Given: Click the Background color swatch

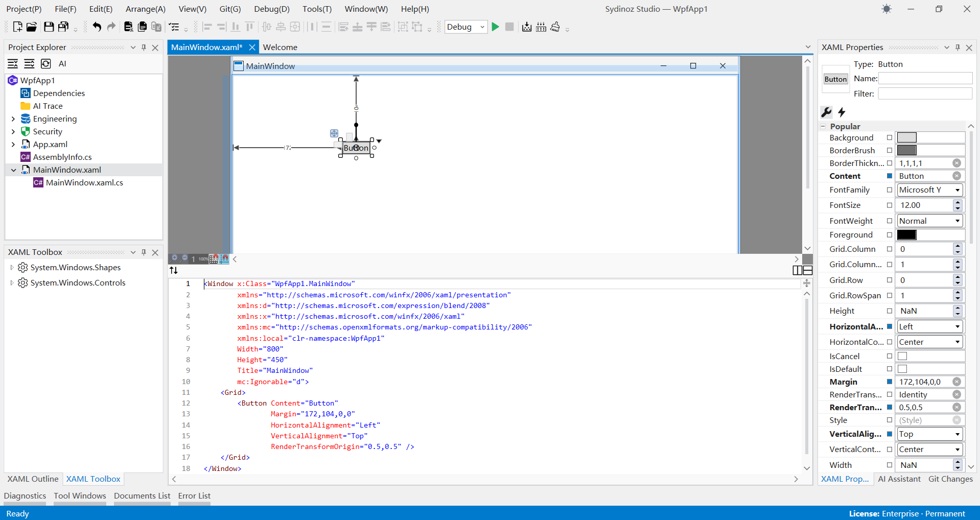Looking at the screenshot, I should point(907,137).
